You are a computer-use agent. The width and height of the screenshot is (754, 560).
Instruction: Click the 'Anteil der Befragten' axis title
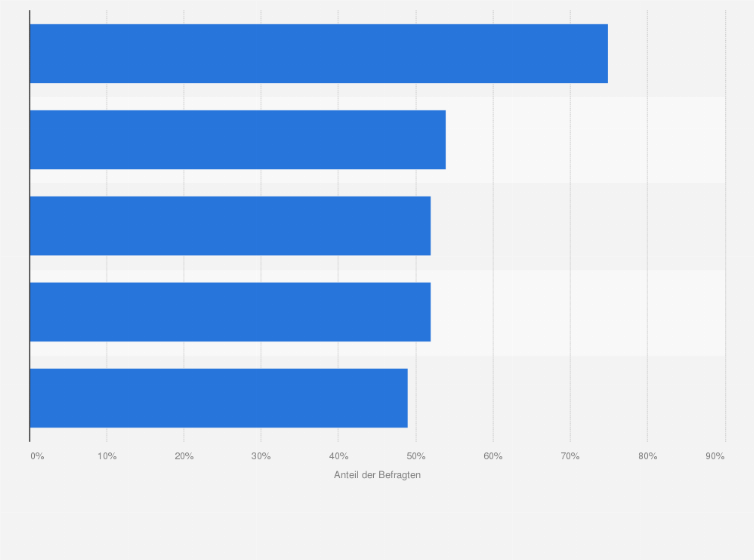[377, 475]
